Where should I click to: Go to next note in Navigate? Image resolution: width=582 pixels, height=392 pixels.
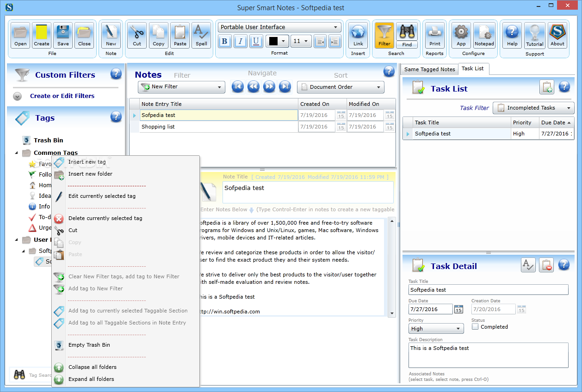(269, 86)
